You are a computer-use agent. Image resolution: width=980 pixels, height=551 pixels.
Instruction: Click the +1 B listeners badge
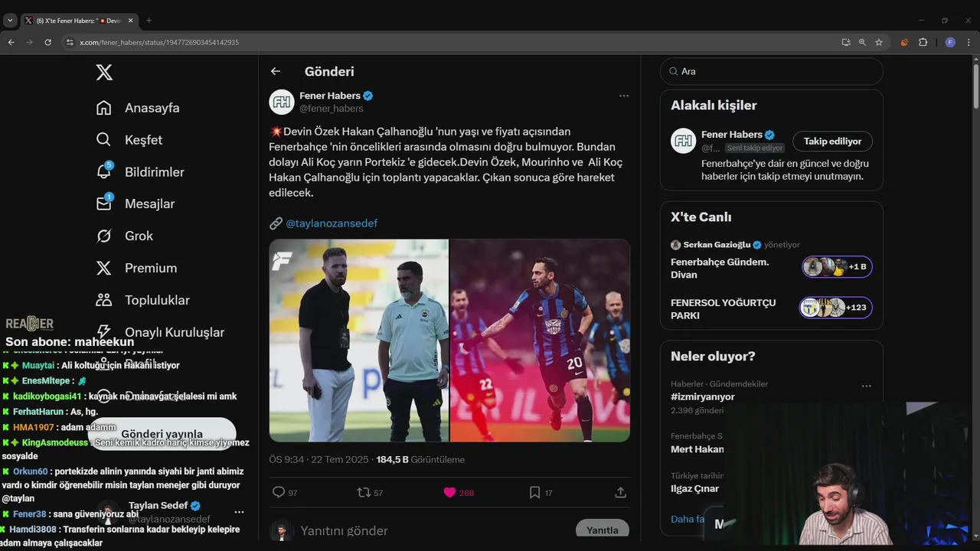pyautogui.click(x=837, y=266)
